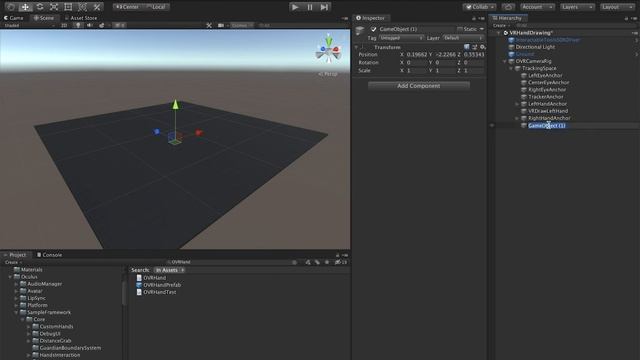Image resolution: width=640 pixels, height=360 pixels.
Task: Select VRDrawLeftHand in Hierarchy
Action: click(x=548, y=111)
